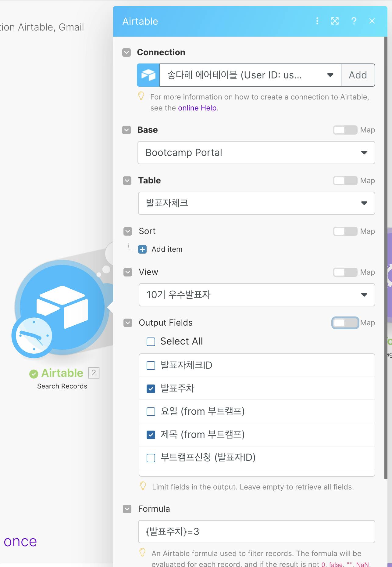Click Add item under Sort
This screenshot has height=567, width=392.
(x=167, y=249)
